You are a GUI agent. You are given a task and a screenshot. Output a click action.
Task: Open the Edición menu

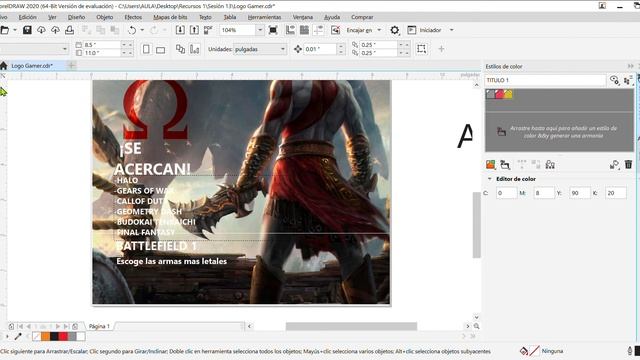coord(27,17)
